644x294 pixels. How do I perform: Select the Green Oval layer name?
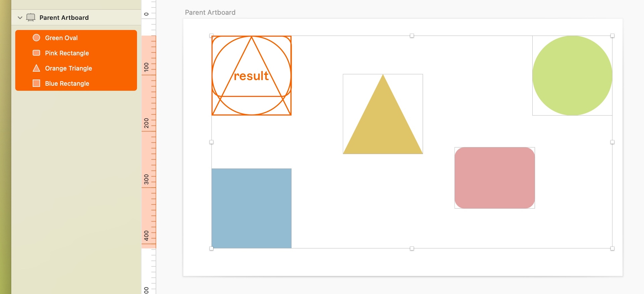pyautogui.click(x=61, y=38)
